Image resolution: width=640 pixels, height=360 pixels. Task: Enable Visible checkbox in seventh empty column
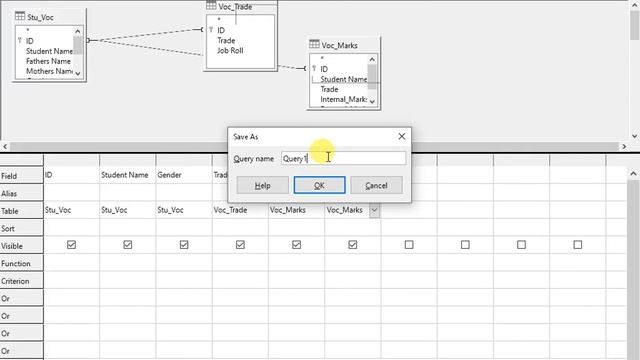(409, 244)
